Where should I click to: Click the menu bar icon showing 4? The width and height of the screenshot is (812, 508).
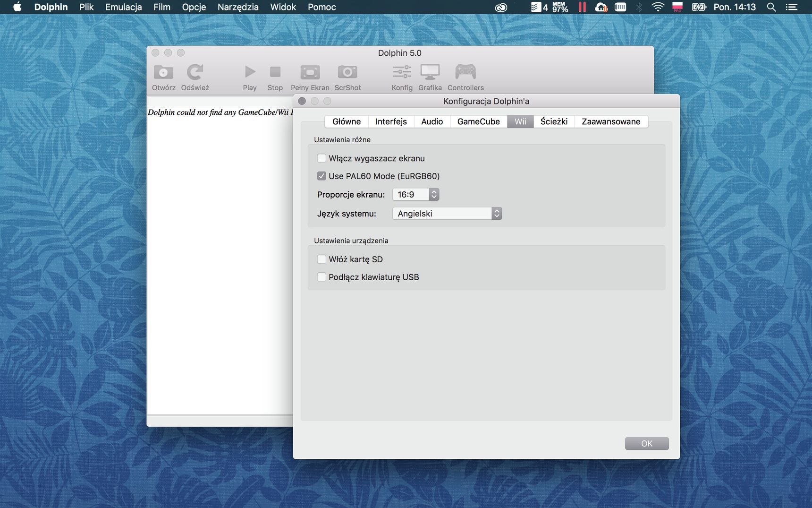[539, 7]
